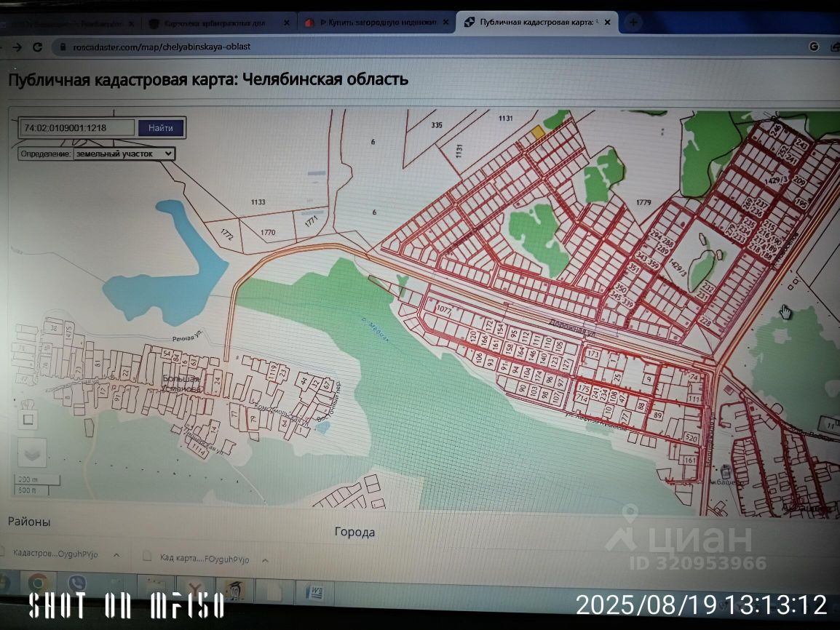The width and height of the screenshot is (840, 630).
Task: Launch Viber from the taskbar
Action: pos(76,584)
